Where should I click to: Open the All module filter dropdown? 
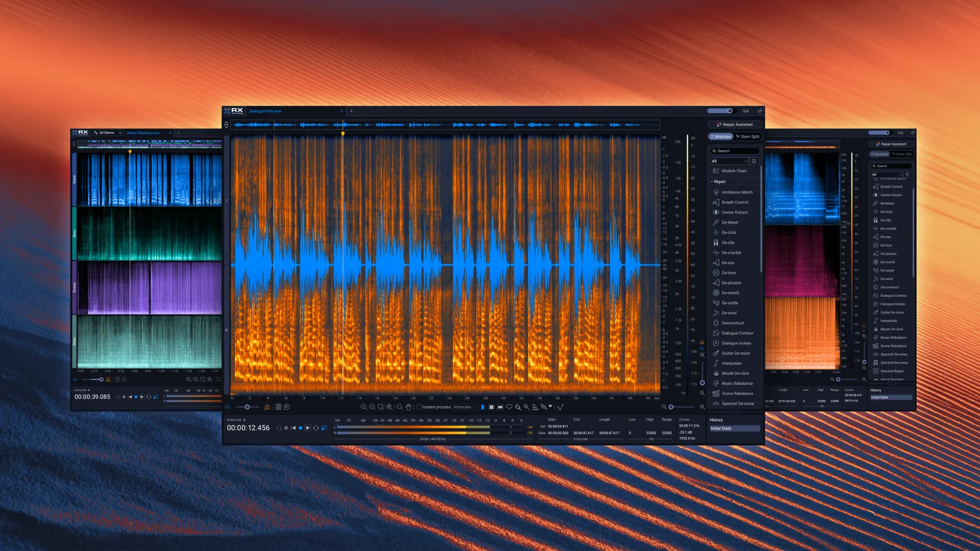729,161
